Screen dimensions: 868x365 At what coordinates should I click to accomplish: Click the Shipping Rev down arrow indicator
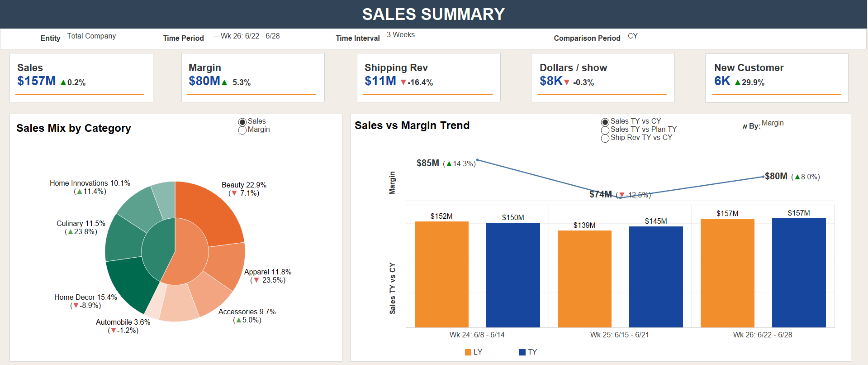click(x=403, y=82)
